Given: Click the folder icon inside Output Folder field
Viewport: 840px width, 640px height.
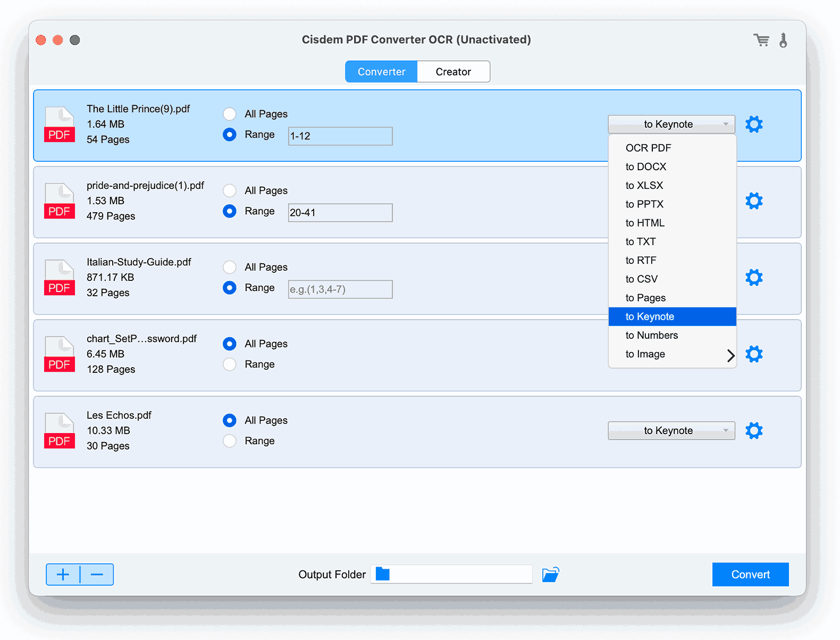Looking at the screenshot, I should pos(383,574).
